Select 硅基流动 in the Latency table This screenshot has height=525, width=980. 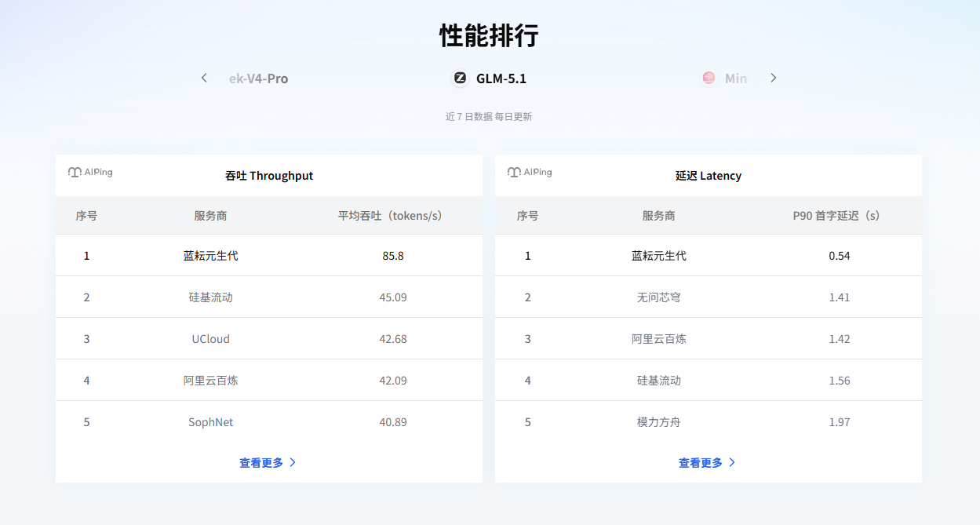(x=659, y=381)
